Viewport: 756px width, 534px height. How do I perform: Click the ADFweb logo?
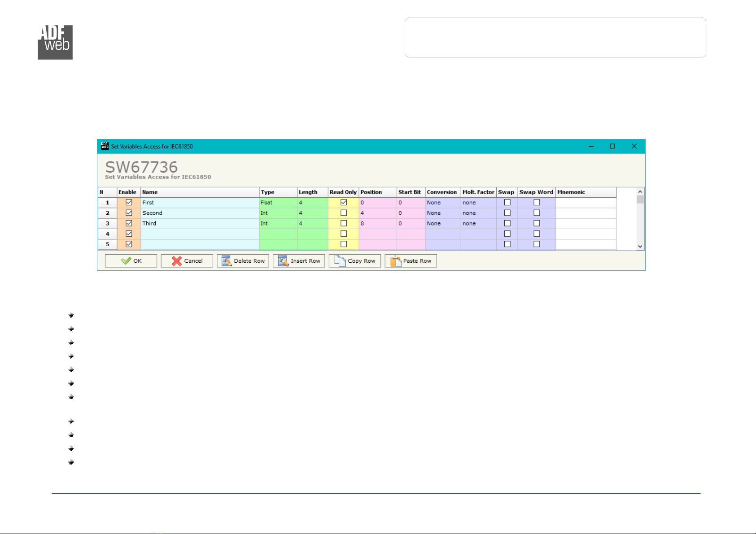(x=55, y=42)
